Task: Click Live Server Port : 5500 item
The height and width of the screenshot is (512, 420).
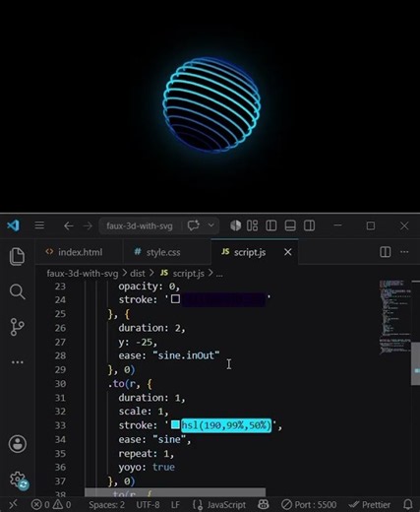Action: [309, 504]
